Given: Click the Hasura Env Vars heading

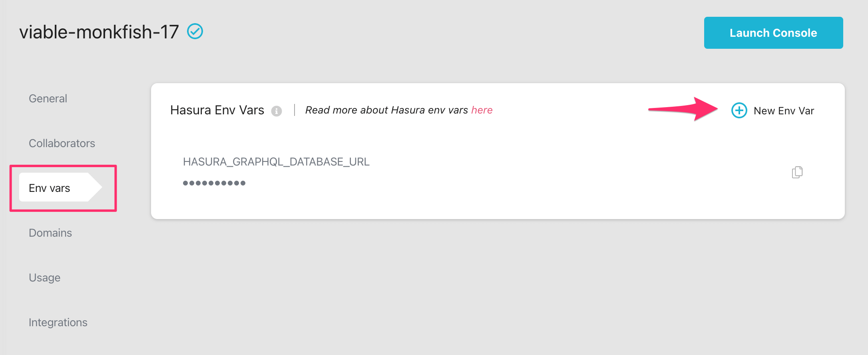Looking at the screenshot, I should (x=217, y=110).
